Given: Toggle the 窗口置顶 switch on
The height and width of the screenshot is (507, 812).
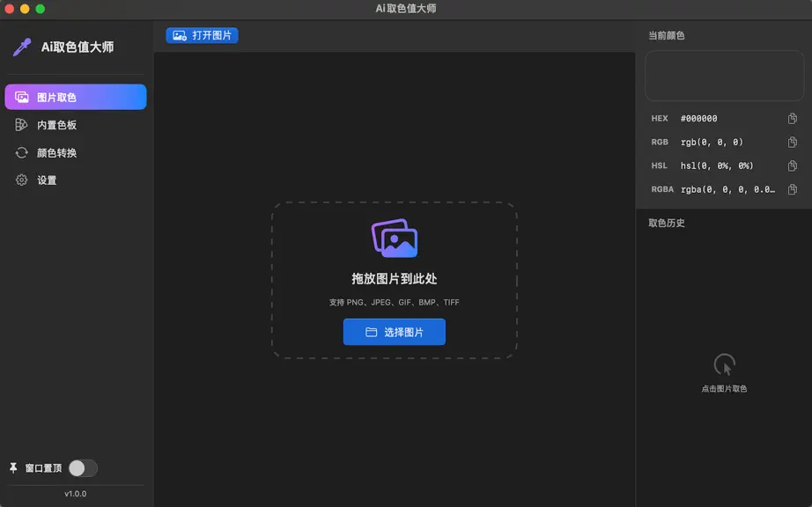Looking at the screenshot, I should (x=83, y=468).
